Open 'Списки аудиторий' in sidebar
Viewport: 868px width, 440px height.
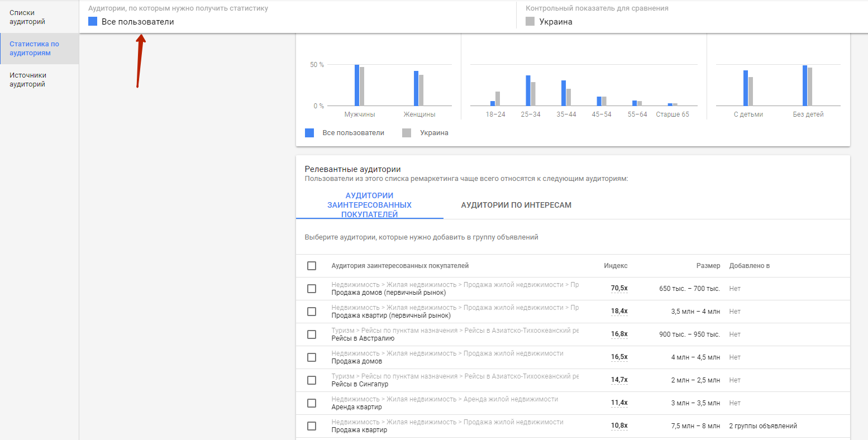(27, 17)
